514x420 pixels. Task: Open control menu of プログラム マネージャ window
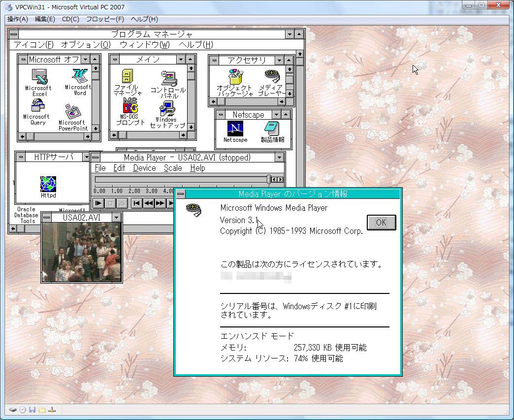[x=13, y=34]
